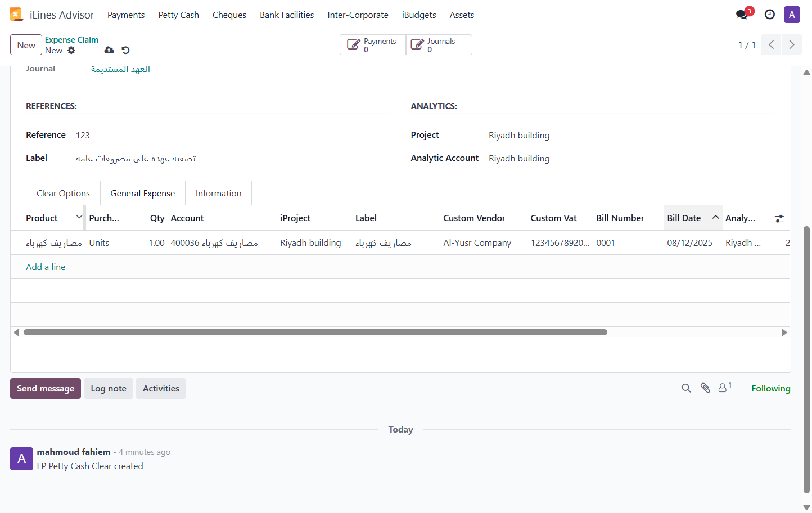Click the horizontal table scrollbar thumb

click(x=315, y=332)
